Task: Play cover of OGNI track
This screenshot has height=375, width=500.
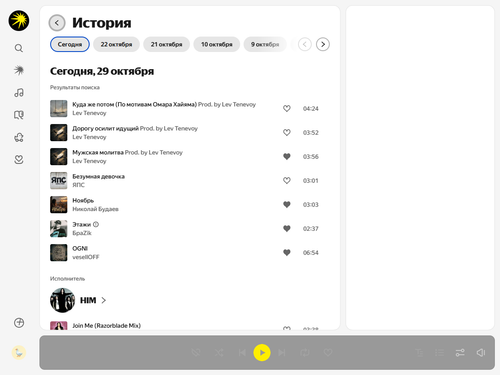Action: click(59, 252)
